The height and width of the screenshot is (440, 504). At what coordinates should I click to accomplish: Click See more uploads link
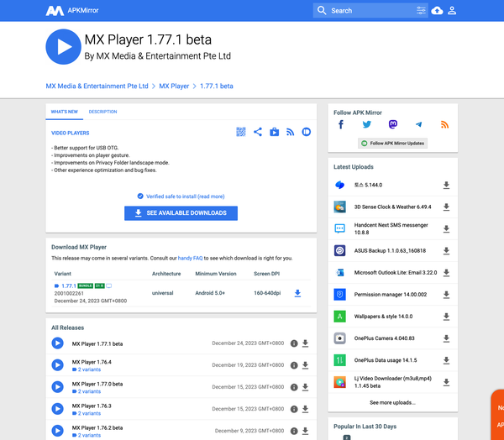tap(392, 403)
